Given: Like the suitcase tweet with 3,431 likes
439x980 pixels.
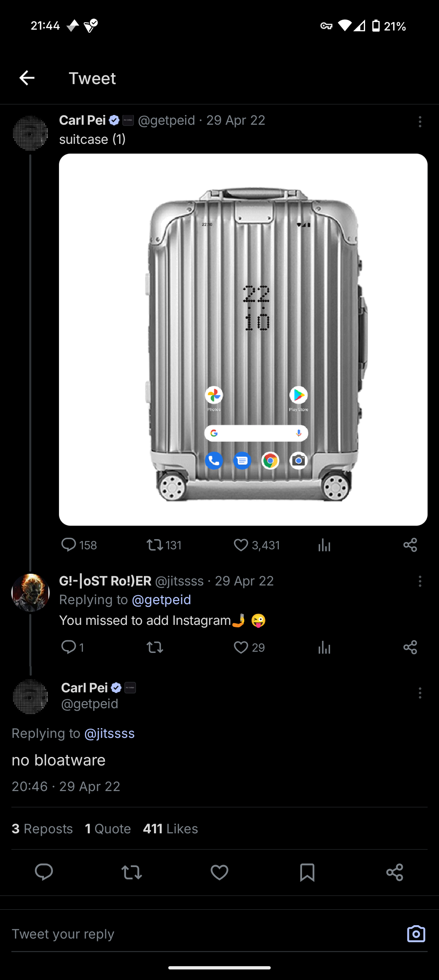Looking at the screenshot, I should click(241, 545).
